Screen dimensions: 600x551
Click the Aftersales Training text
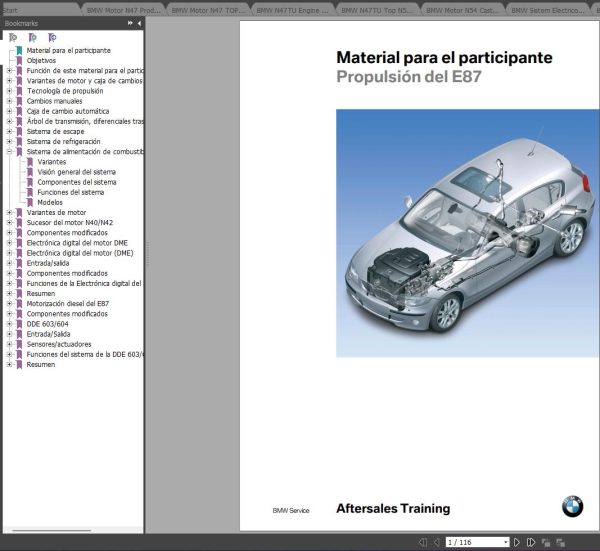tap(393, 509)
